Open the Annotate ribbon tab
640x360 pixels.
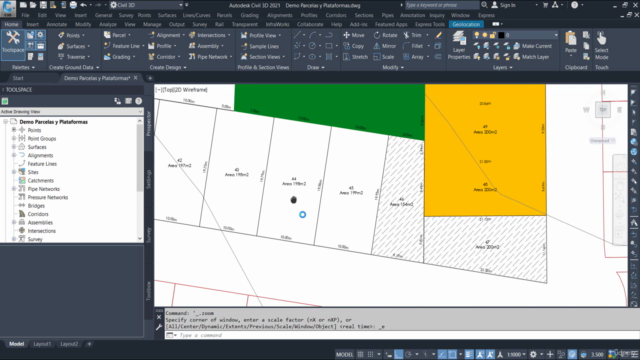coord(57,24)
